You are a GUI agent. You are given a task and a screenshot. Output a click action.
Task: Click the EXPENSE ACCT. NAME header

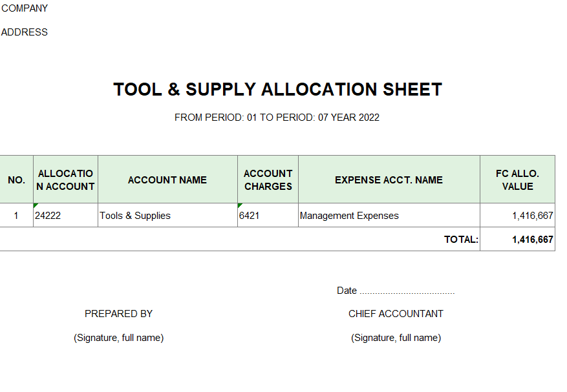(389, 180)
